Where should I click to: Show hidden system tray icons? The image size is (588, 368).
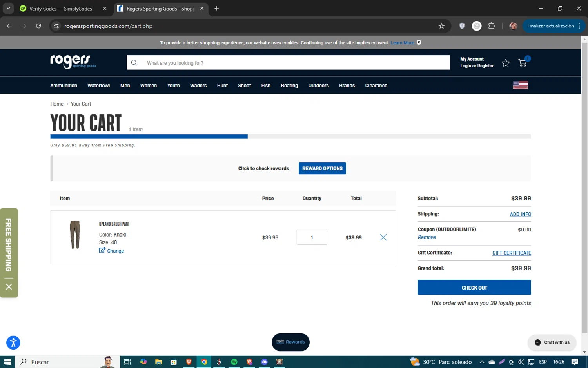click(x=482, y=362)
